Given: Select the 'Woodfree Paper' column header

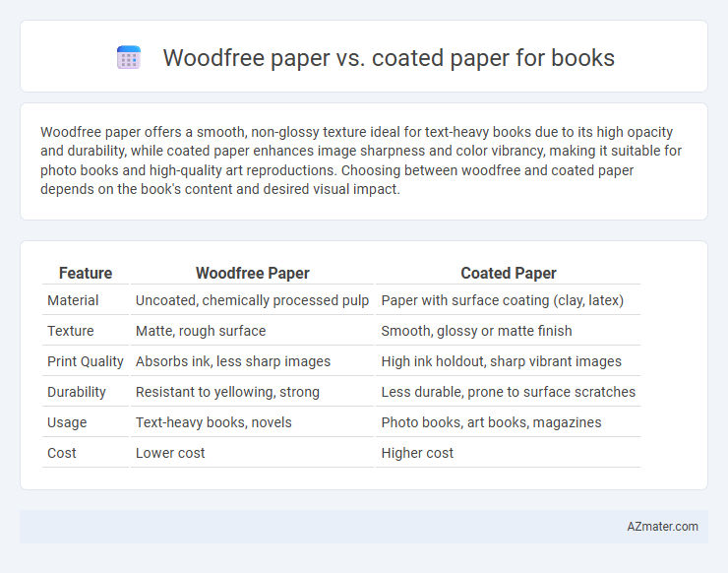Looking at the screenshot, I should tap(252, 274).
